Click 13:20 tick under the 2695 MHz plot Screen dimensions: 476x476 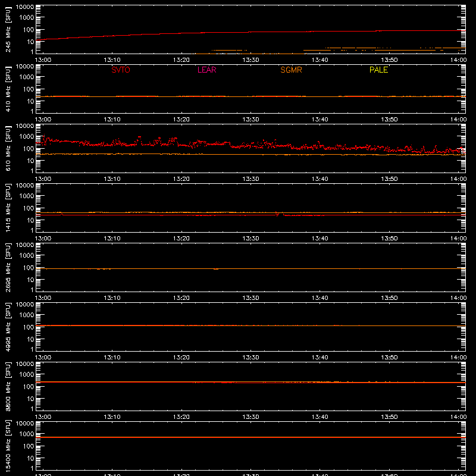click(181, 298)
